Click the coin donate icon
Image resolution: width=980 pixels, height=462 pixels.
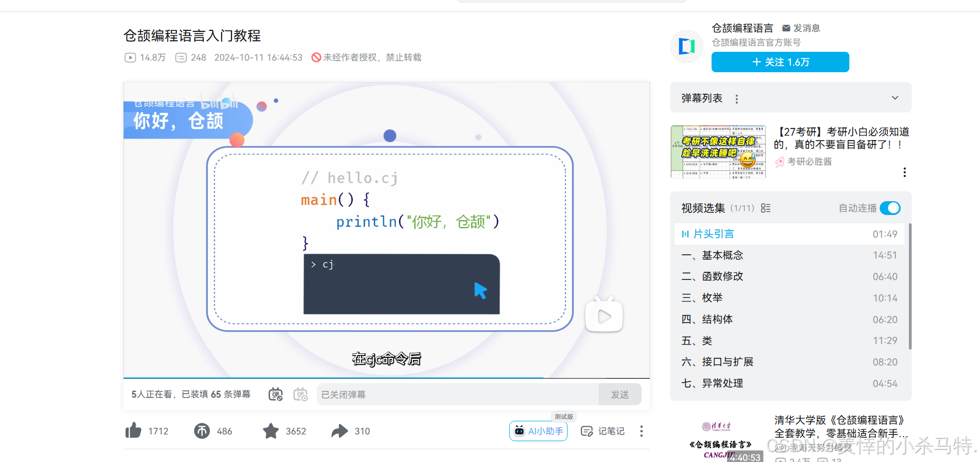coord(202,431)
